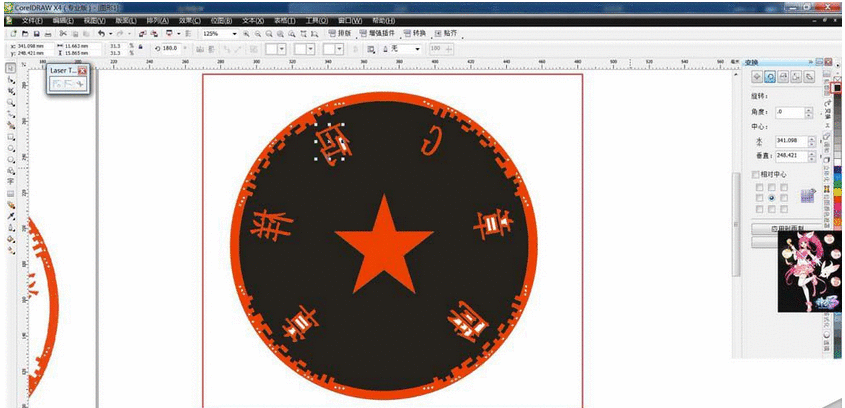Screen dimensions: 845x408
Task: Select the Polygon tool
Action: [x=10, y=160]
